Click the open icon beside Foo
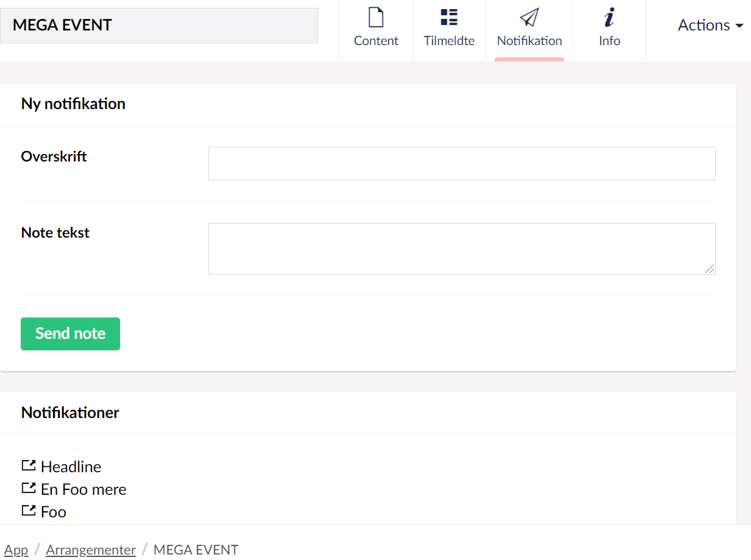Image resolution: width=751 pixels, height=560 pixels. click(x=29, y=511)
